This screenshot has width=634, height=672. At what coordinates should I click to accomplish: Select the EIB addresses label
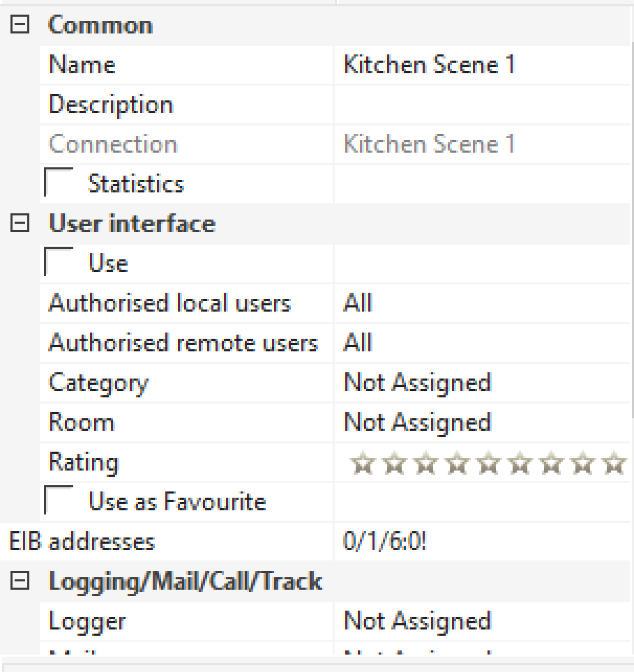click(x=82, y=542)
